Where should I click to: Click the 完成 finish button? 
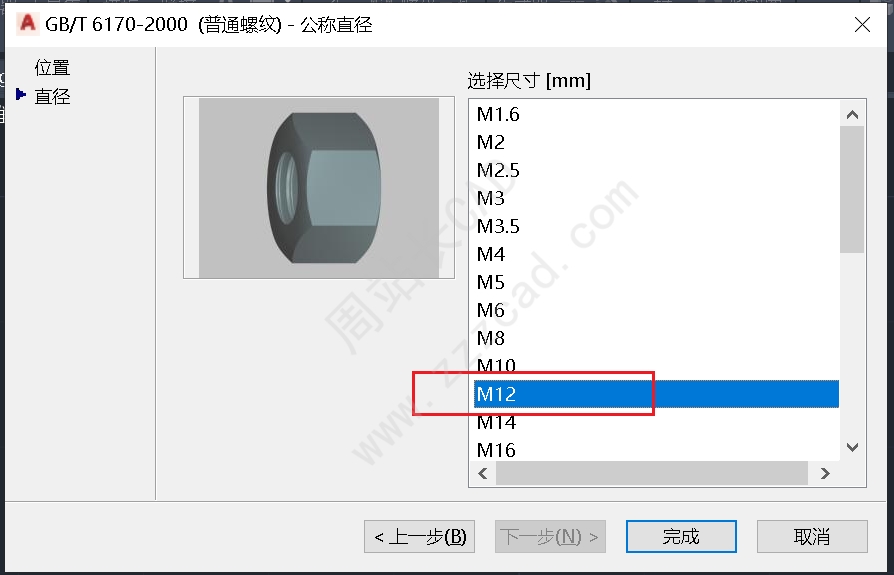click(681, 536)
